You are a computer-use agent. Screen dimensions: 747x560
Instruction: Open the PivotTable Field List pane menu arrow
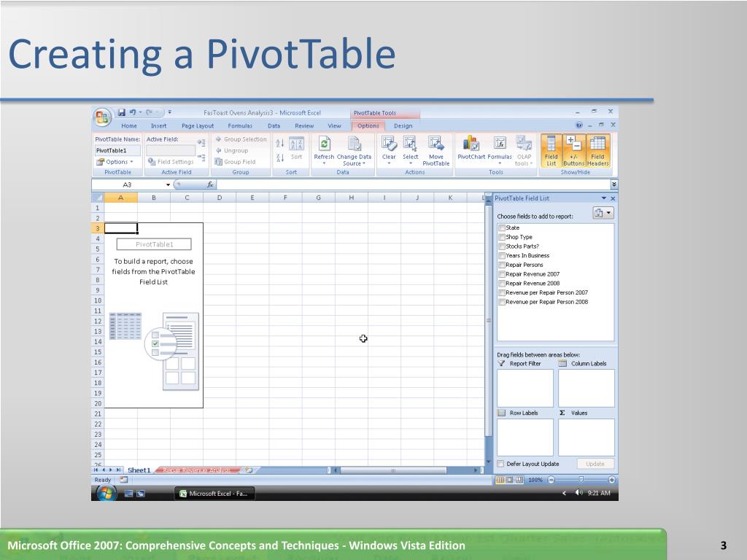coord(603,198)
